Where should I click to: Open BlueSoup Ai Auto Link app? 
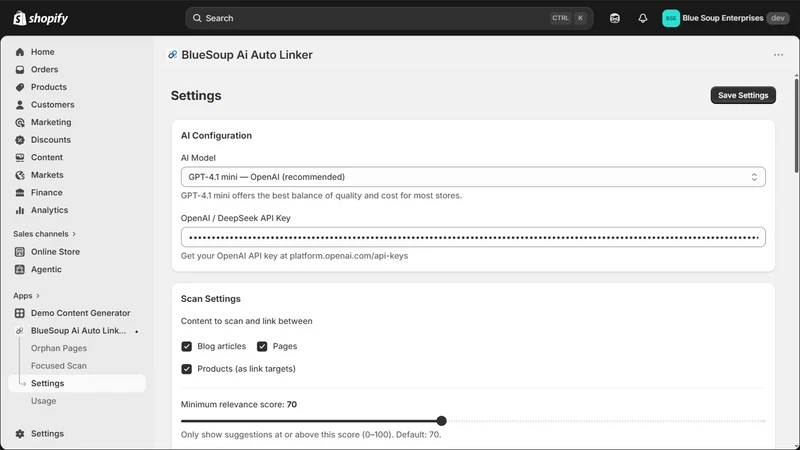point(78,331)
